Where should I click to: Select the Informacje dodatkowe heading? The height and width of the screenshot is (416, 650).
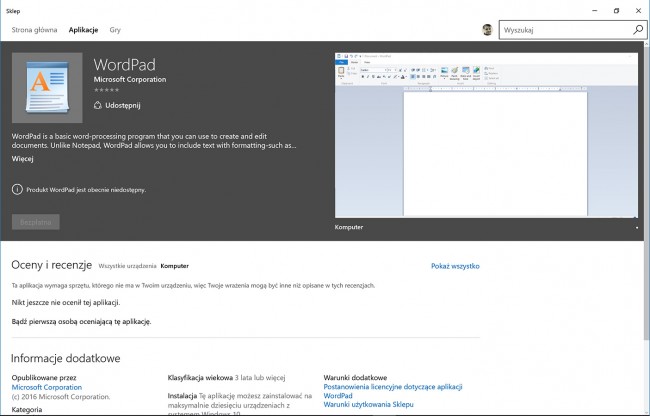click(65, 358)
